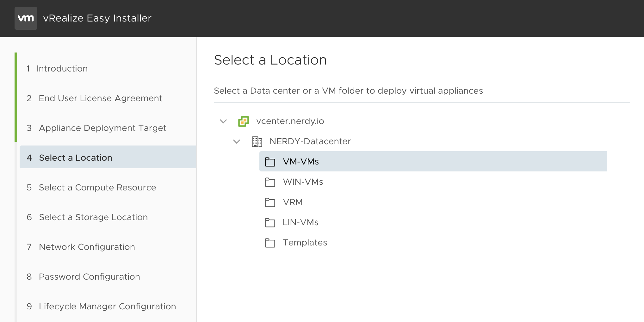The image size is (644, 322).
Task: Click the Templates folder icon
Action: [270, 243]
